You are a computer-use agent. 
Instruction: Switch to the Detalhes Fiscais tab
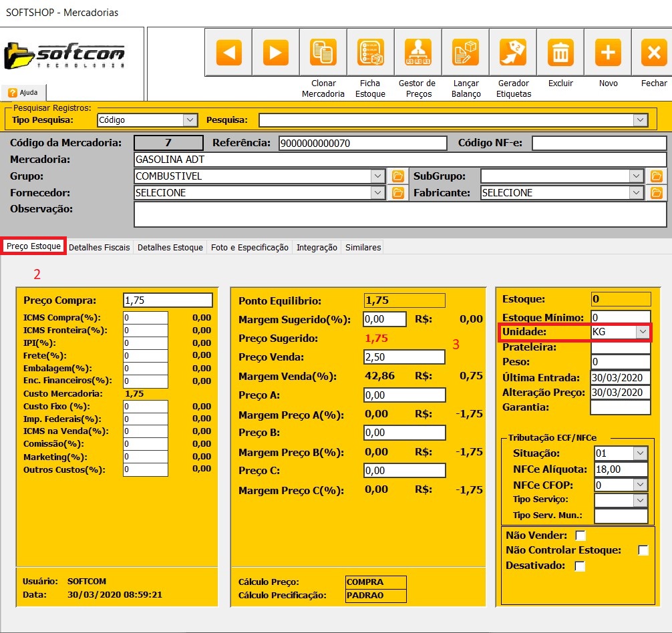click(x=100, y=247)
